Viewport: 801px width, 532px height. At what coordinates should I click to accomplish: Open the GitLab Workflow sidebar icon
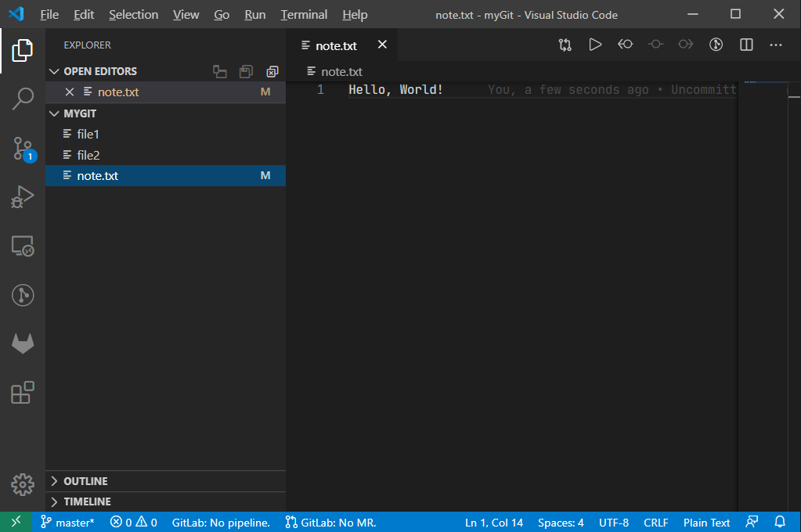(23, 343)
